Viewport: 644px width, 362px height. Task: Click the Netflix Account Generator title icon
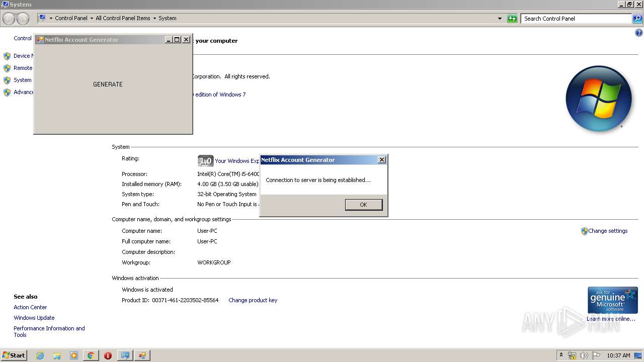(40, 40)
